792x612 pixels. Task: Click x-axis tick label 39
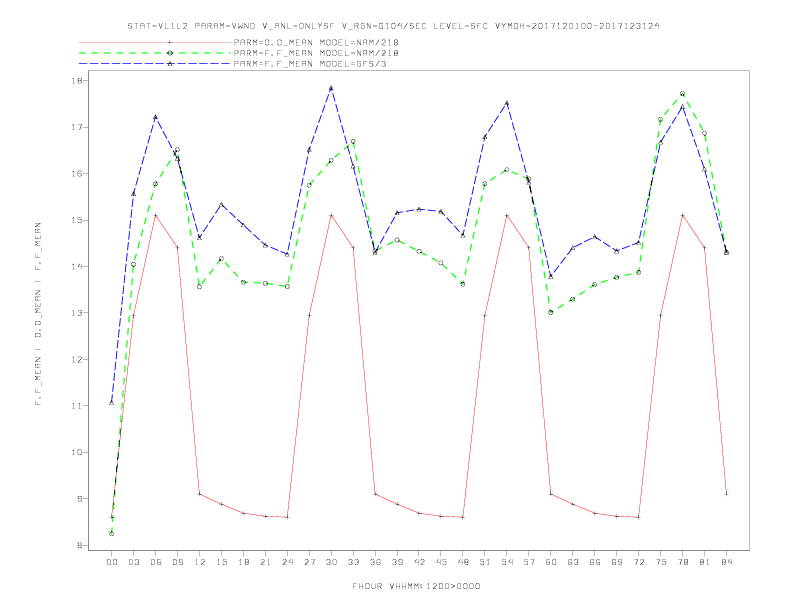pyautogui.click(x=397, y=562)
